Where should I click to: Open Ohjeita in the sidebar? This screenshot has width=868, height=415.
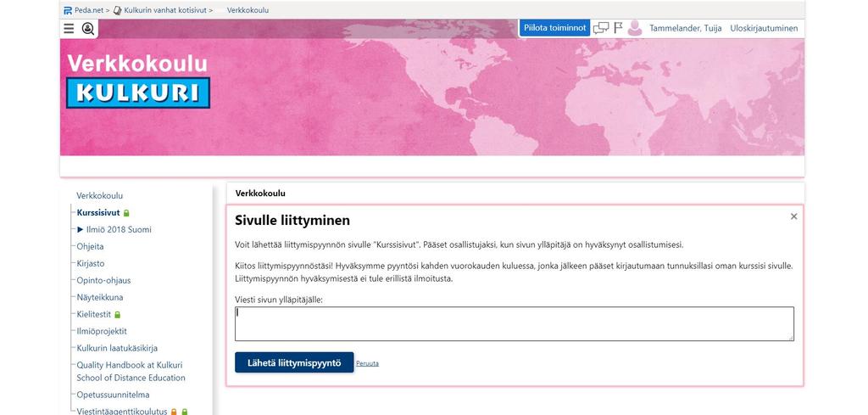click(90, 247)
